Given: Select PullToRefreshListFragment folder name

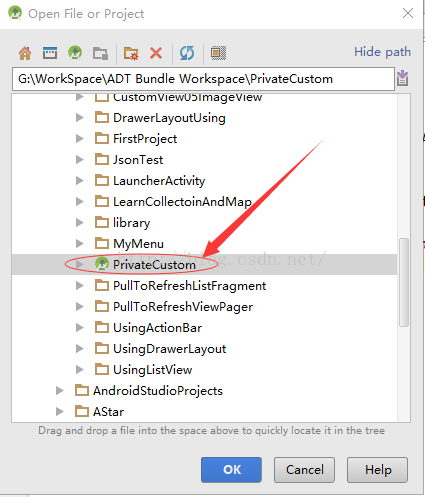Looking at the screenshot, I should (189, 286).
